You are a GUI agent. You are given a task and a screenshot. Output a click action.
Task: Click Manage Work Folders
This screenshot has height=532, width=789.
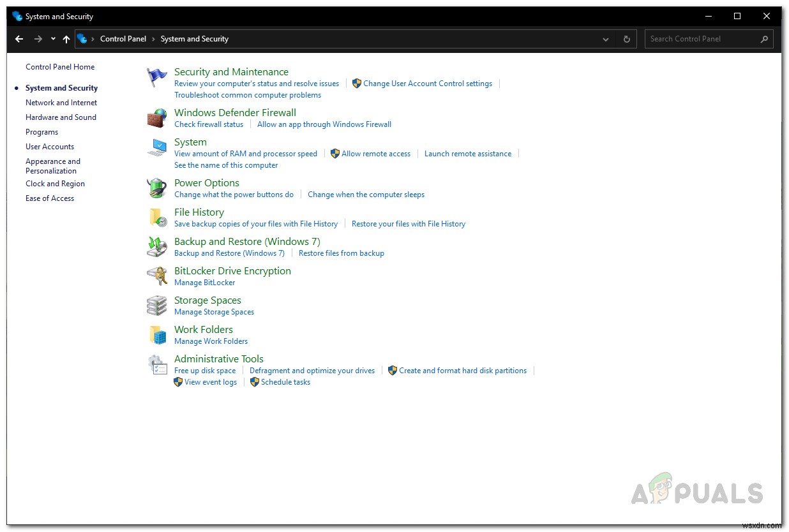coord(211,341)
